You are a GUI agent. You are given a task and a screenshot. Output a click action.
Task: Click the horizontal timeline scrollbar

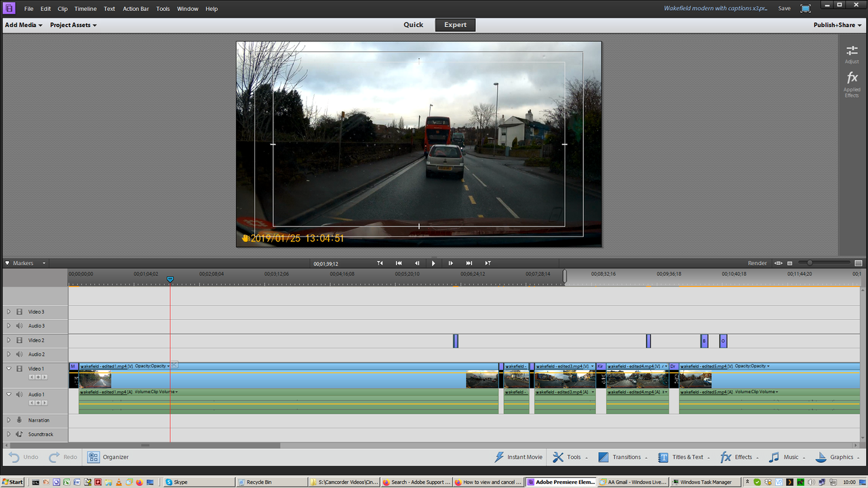coord(144,445)
